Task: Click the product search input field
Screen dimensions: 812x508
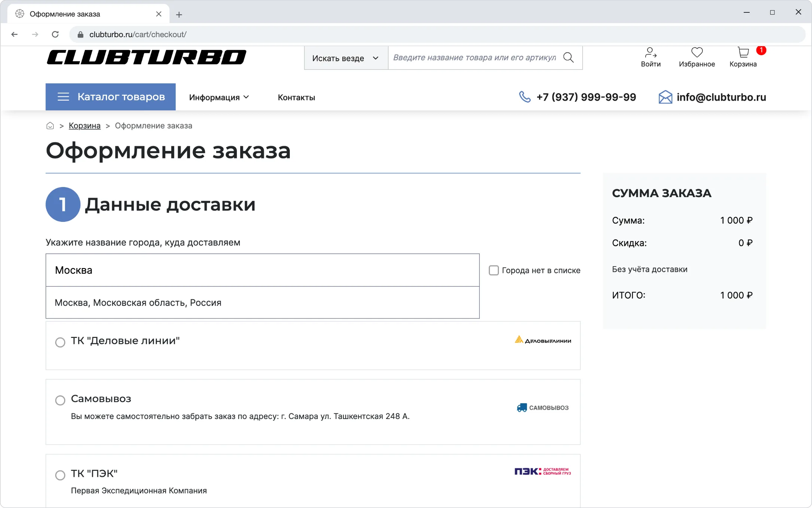Action: point(475,57)
